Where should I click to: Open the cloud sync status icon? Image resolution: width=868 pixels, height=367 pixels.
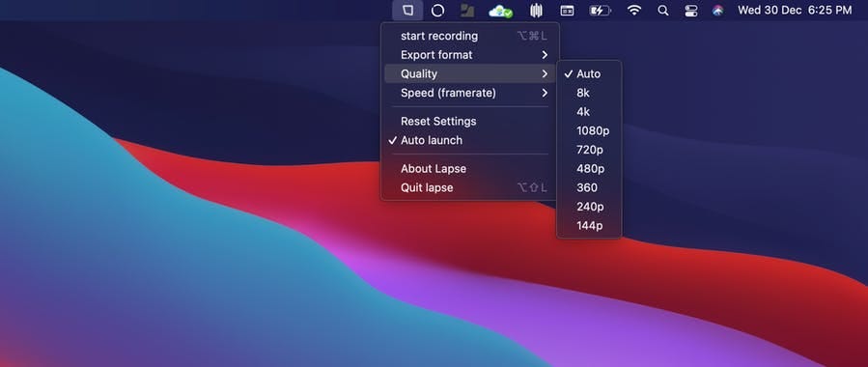500,11
